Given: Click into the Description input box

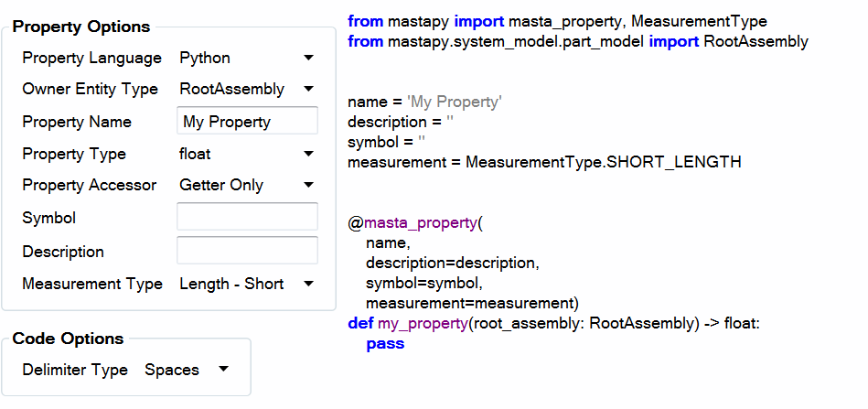Looking at the screenshot, I should click(246, 251).
